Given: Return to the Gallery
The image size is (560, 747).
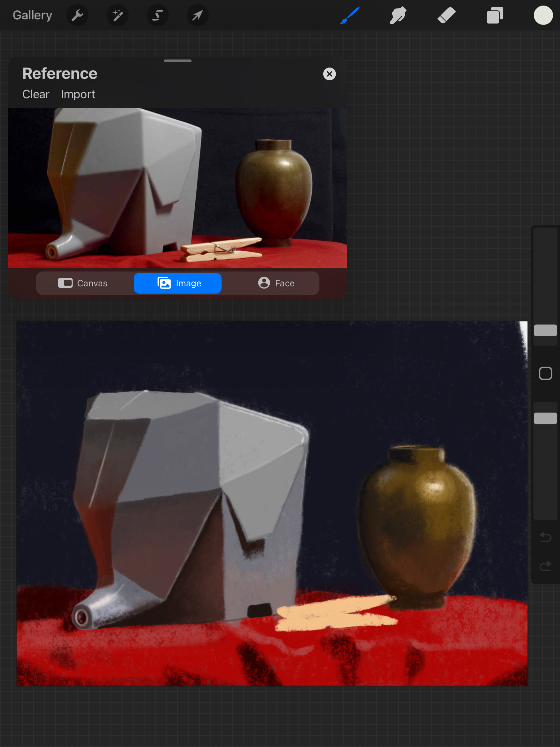Looking at the screenshot, I should [32, 15].
